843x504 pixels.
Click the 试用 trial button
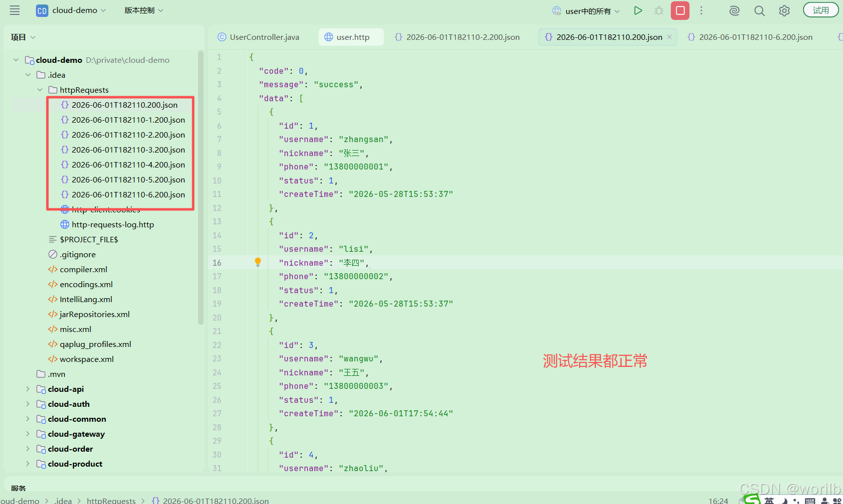tap(821, 10)
